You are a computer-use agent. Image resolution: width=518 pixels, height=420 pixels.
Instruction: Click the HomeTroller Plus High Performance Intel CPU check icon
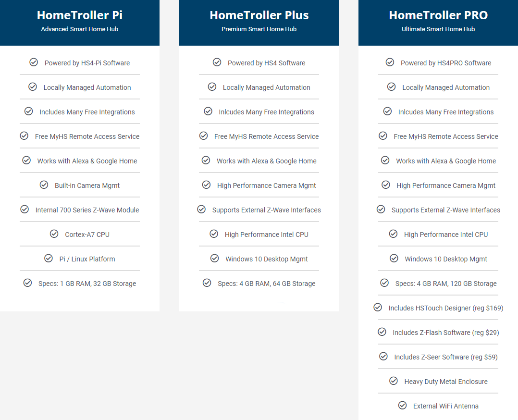pyautogui.click(x=214, y=234)
